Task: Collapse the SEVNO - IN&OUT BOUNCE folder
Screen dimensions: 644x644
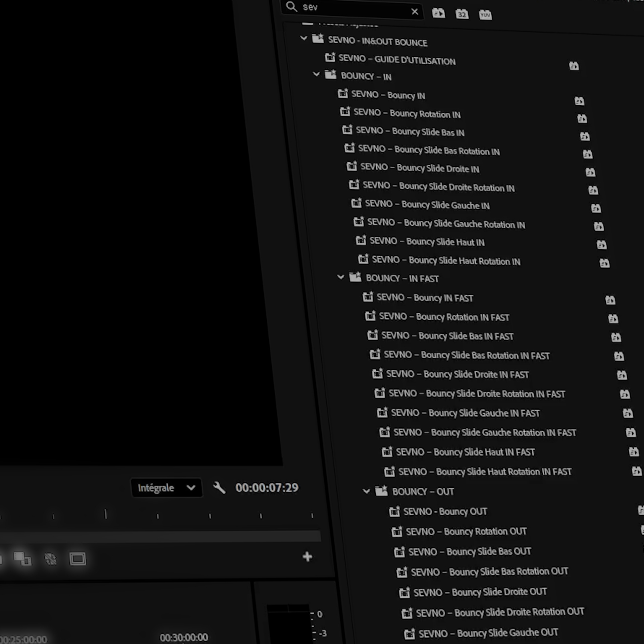Action: (x=304, y=38)
